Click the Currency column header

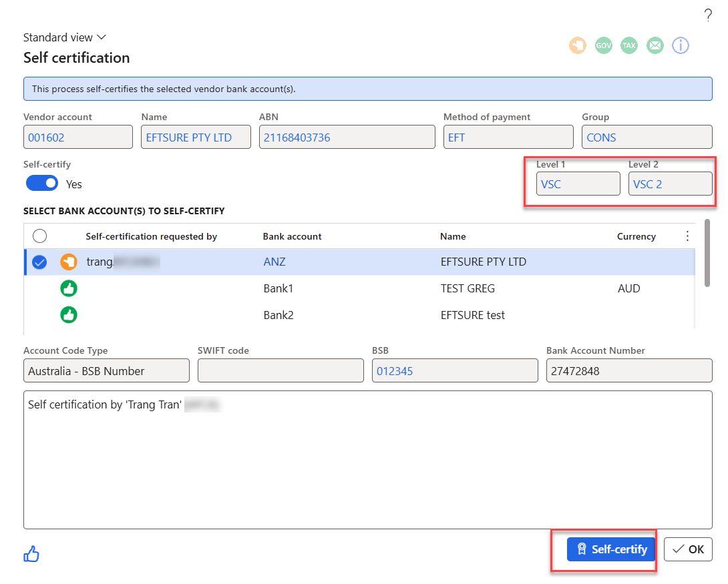(636, 236)
